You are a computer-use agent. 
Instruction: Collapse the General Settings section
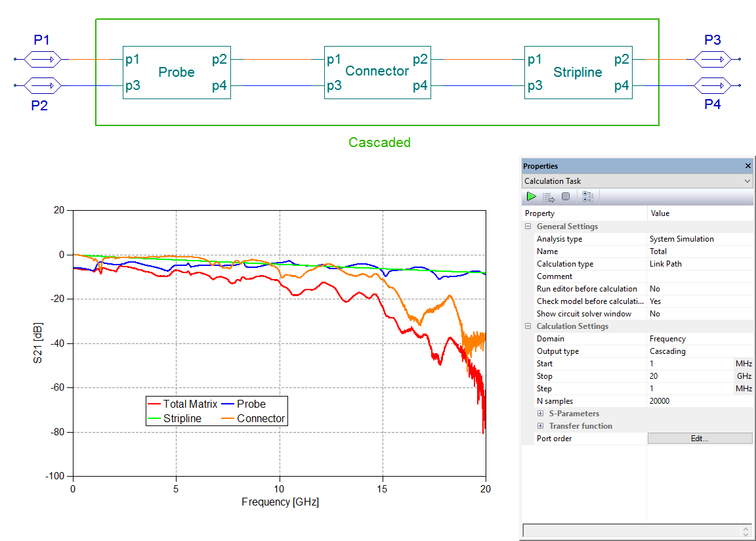pyautogui.click(x=528, y=227)
